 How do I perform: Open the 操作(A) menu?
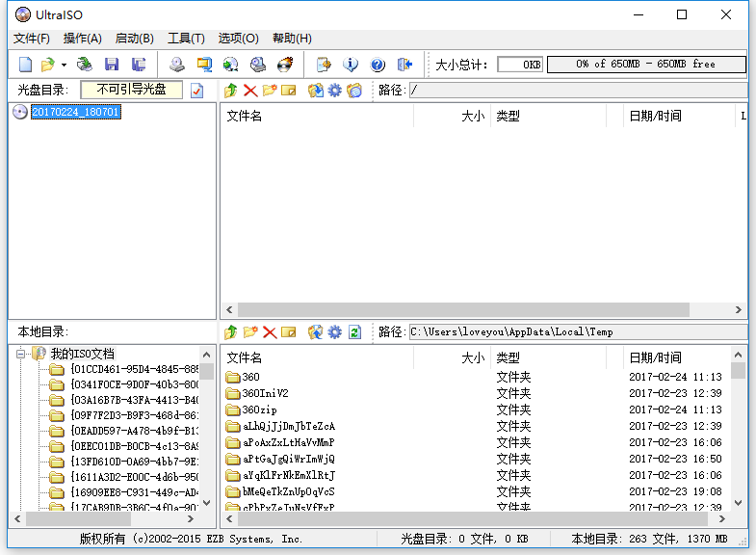tap(83, 39)
